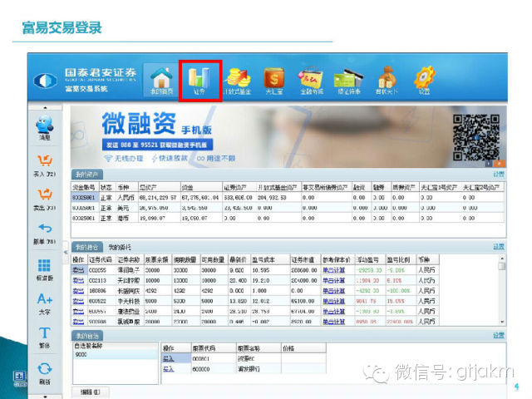
Task: Open the 天汇宝 dollar wallet icon
Action: coord(273,81)
